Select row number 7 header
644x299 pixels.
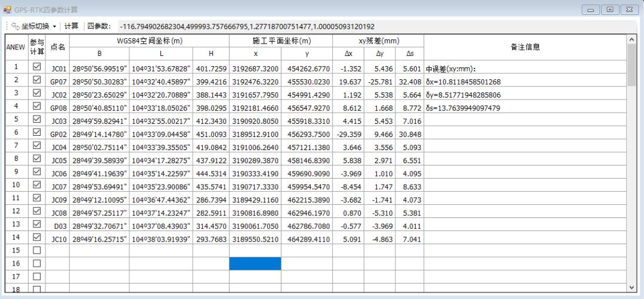pyautogui.click(x=16, y=145)
